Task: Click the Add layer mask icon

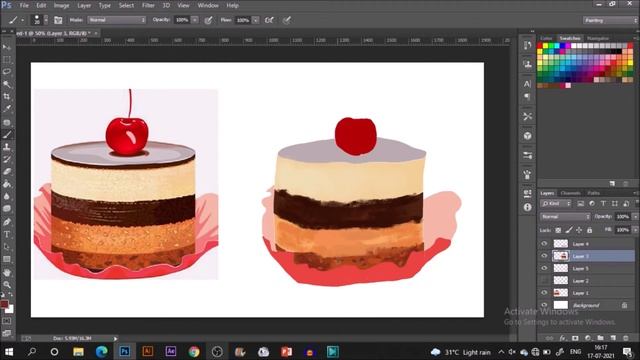Action: (x=575, y=338)
